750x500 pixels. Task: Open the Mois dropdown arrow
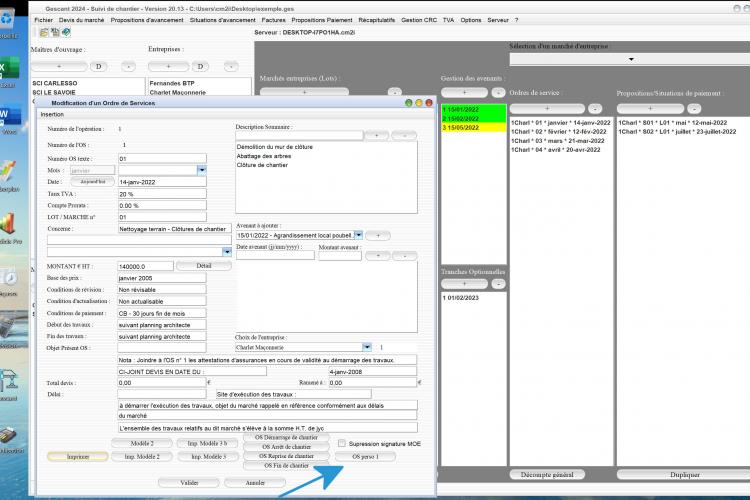coord(202,170)
